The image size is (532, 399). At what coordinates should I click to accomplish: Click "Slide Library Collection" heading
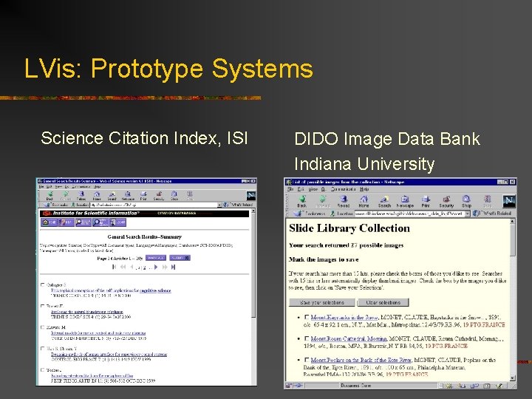[349, 228]
